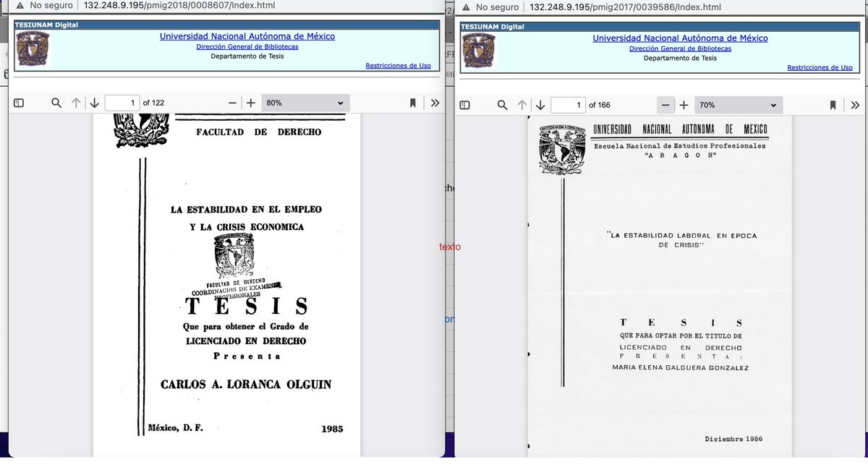Click 'of 166' page count text
This screenshot has width=868, height=470.
click(x=600, y=105)
